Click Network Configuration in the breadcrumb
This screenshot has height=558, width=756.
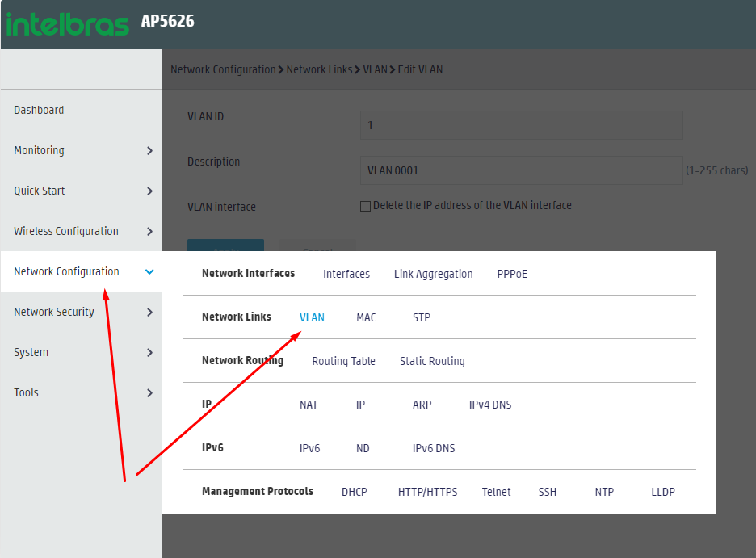(223, 70)
